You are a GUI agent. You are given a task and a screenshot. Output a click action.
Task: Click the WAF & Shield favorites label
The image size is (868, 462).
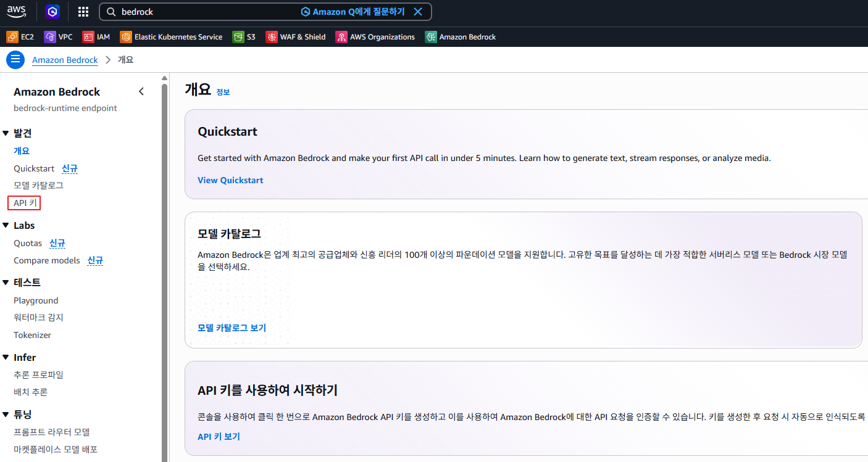coord(303,37)
